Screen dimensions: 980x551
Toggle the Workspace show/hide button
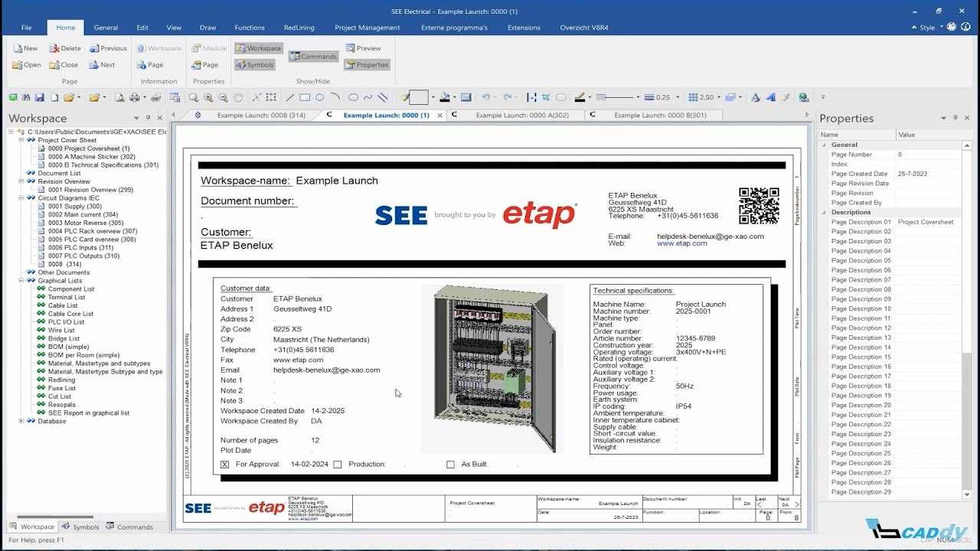point(258,48)
